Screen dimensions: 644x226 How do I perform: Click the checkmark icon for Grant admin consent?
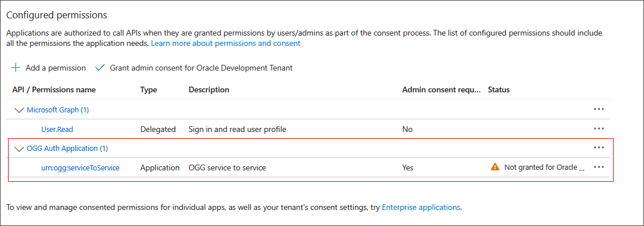100,68
